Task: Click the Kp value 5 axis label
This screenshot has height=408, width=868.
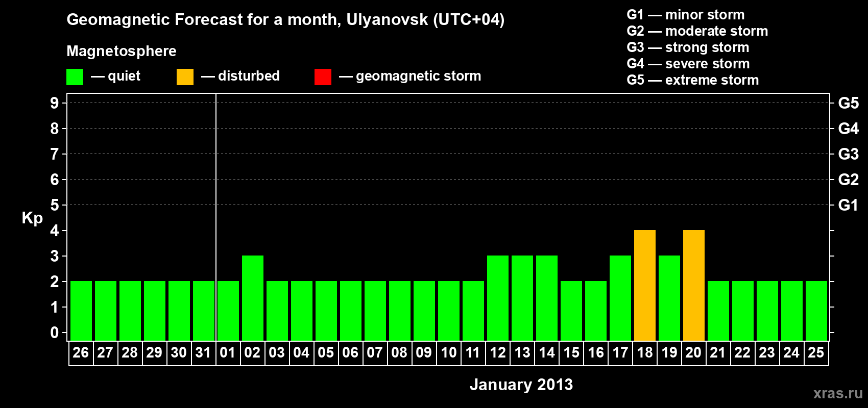Action: 55,205
